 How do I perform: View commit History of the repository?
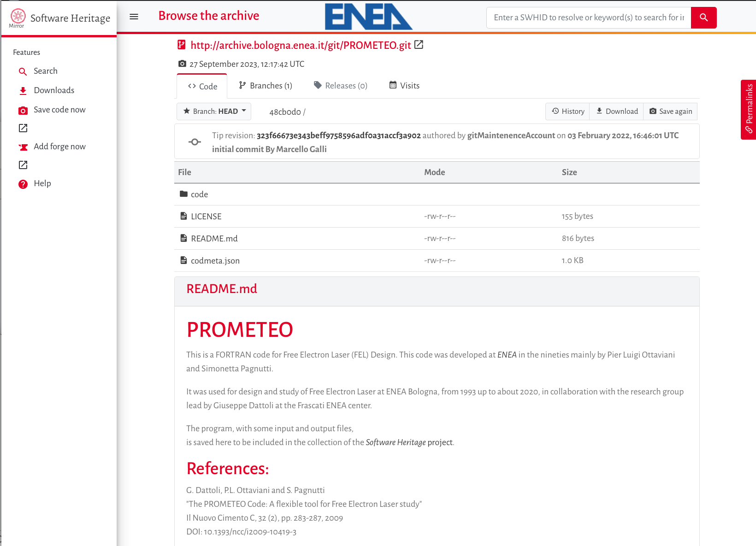click(x=567, y=111)
